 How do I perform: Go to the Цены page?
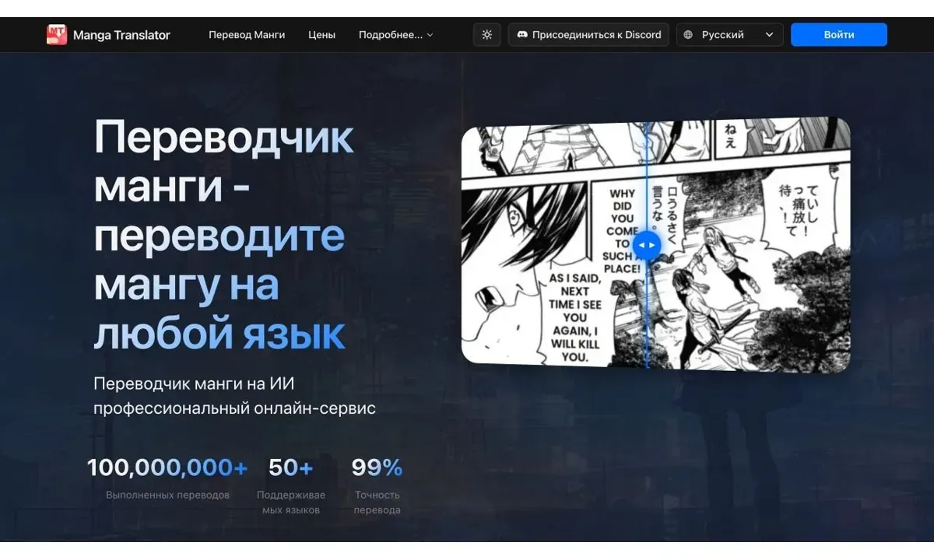click(321, 35)
